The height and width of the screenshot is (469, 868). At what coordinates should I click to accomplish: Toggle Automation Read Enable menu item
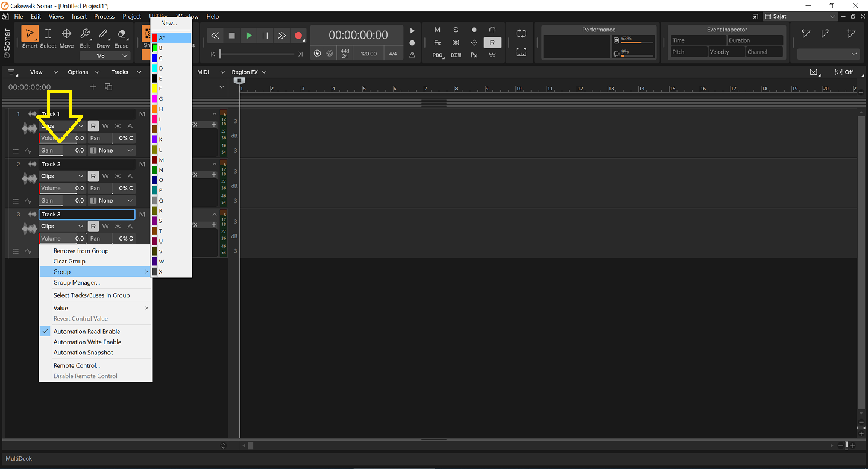[x=87, y=332]
